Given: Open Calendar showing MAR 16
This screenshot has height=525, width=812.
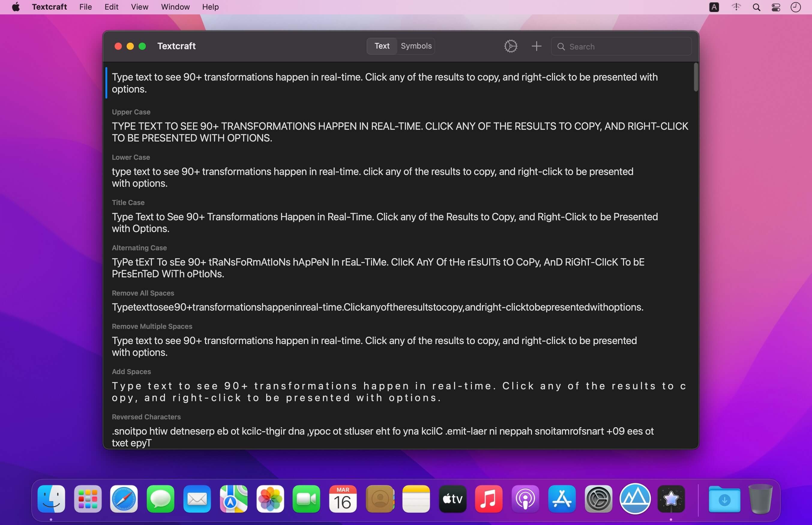Looking at the screenshot, I should pyautogui.click(x=343, y=499).
